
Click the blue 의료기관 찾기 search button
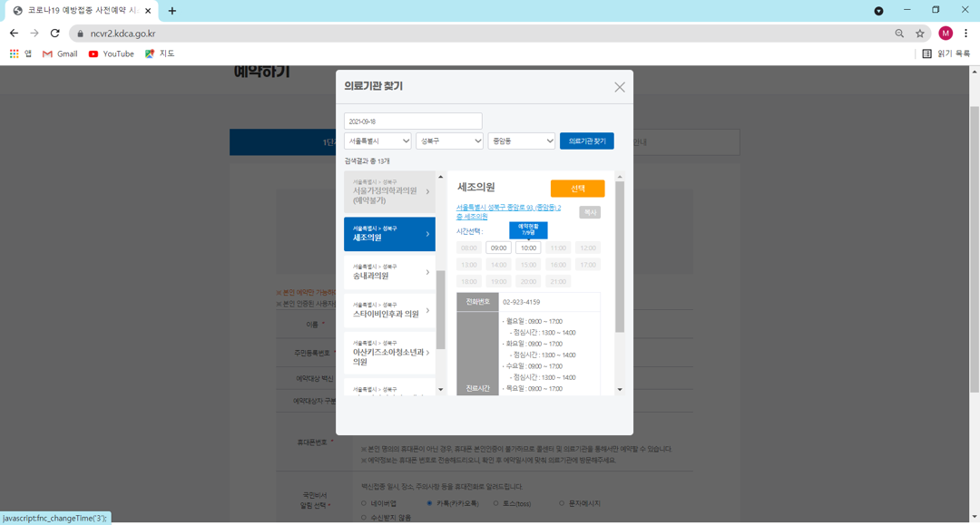[x=587, y=141]
